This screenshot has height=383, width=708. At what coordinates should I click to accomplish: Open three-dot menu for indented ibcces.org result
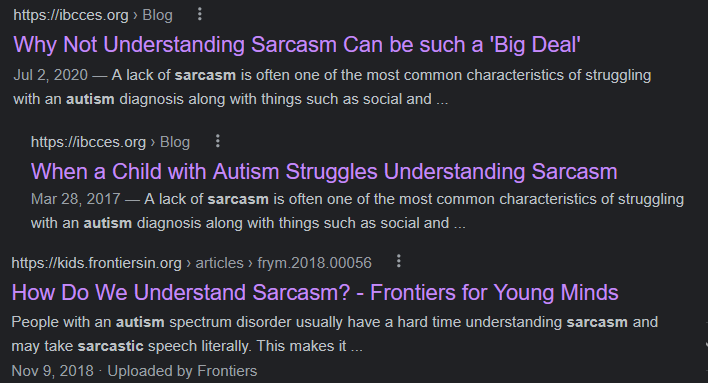tap(218, 141)
